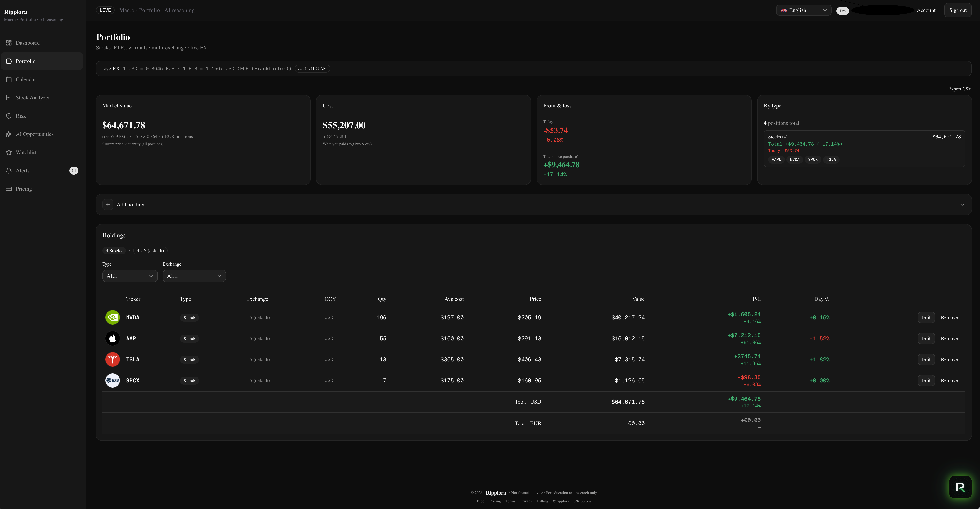Click the Day % column header
The image size is (980, 509).
pyautogui.click(x=822, y=299)
